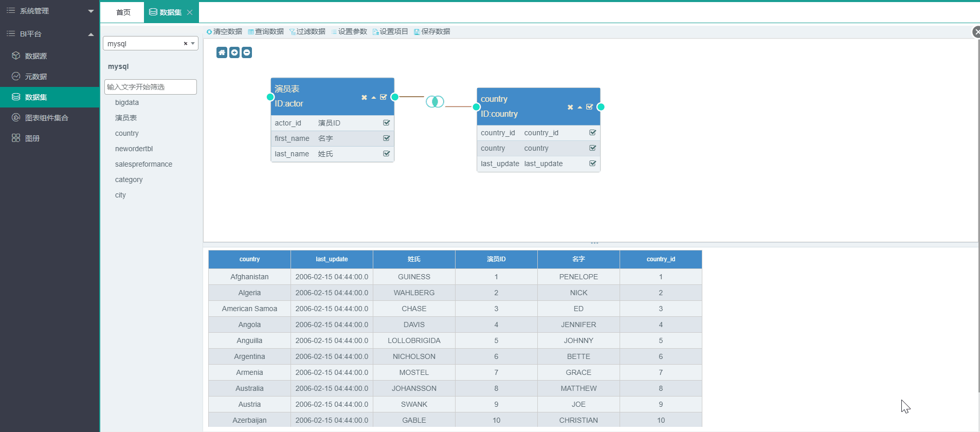The image size is (980, 432).
Task: Click the zoom in plus icon
Action: click(x=234, y=52)
